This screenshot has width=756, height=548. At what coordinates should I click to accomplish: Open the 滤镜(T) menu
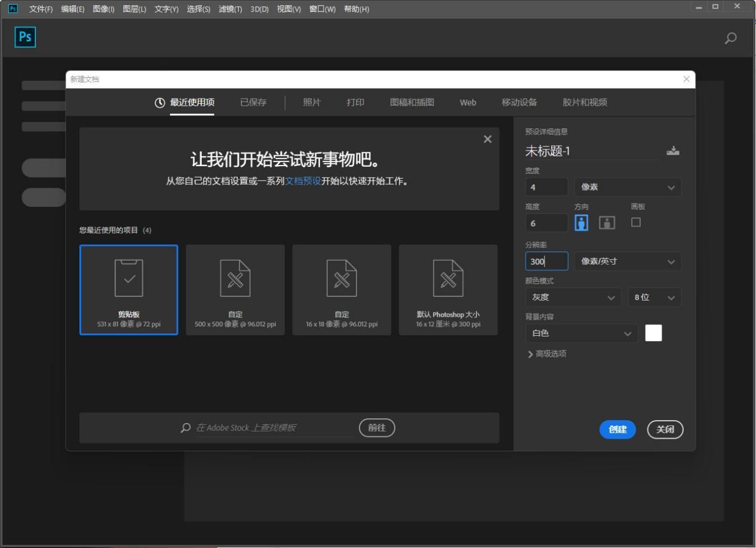[x=231, y=9]
